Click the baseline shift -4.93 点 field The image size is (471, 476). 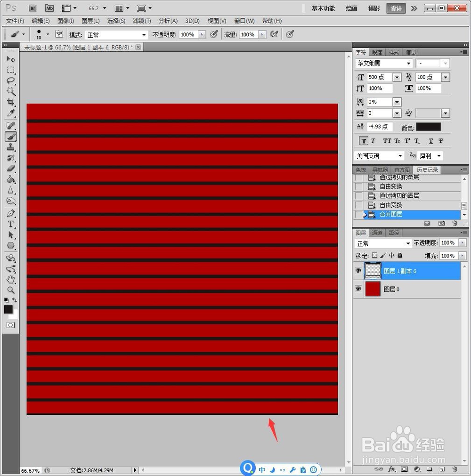[x=379, y=127]
